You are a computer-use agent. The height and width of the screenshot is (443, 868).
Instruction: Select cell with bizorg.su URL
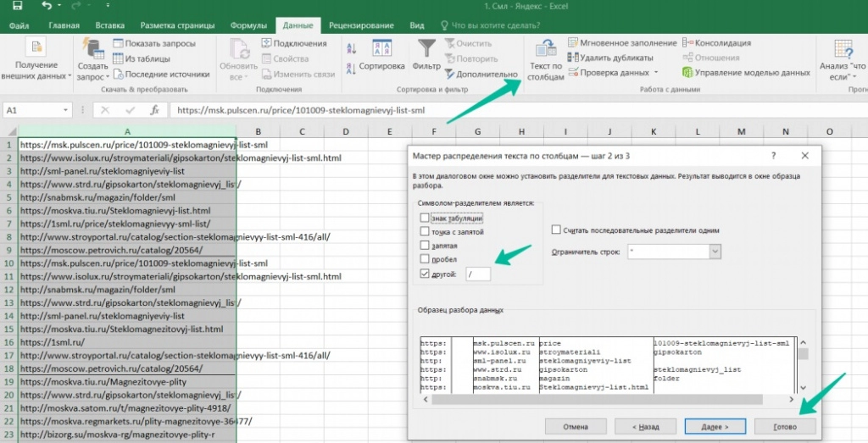[127, 435]
